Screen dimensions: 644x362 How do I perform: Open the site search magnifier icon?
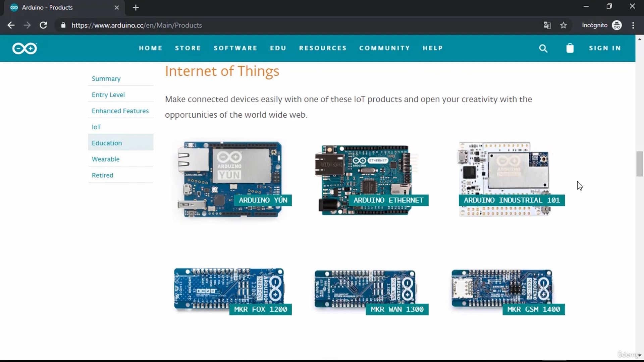coord(543,49)
